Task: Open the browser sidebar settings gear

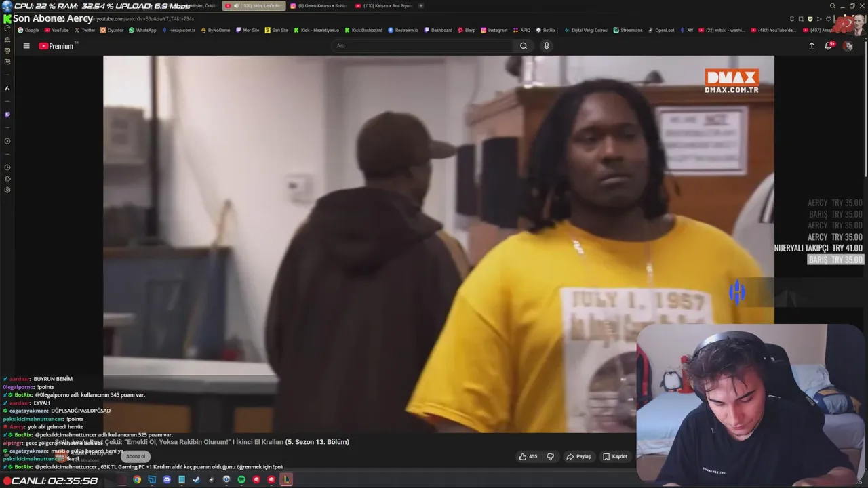Action: pyautogui.click(x=7, y=190)
